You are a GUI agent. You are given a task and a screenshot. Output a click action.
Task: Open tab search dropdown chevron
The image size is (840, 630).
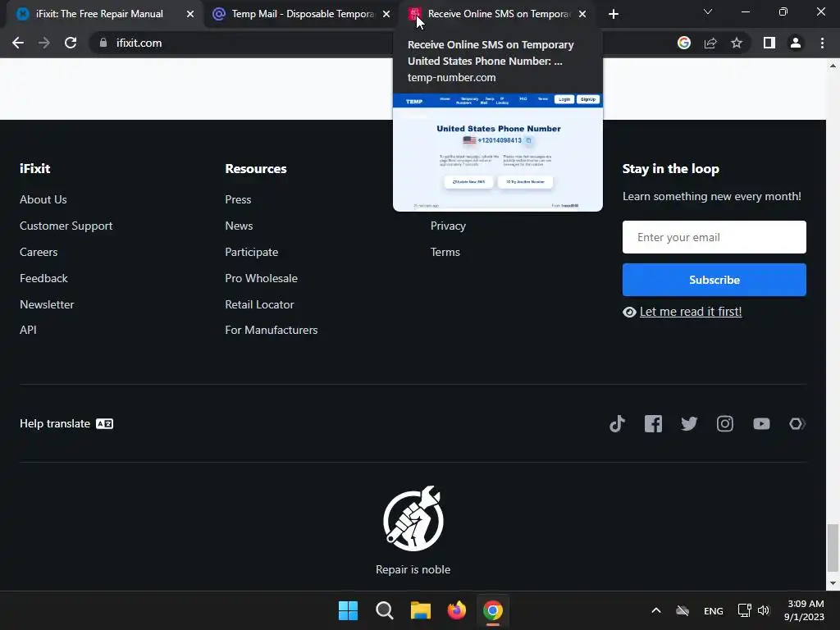pos(708,11)
